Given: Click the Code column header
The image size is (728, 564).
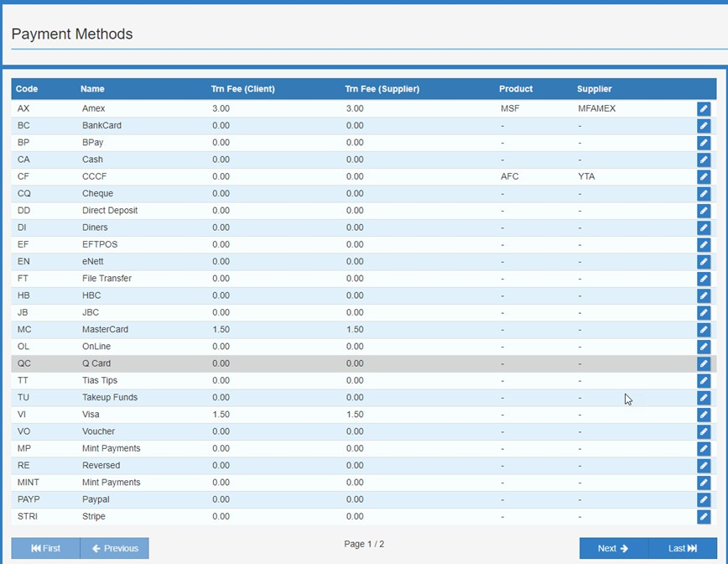Looking at the screenshot, I should pyautogui.click(x=27, y=89).
